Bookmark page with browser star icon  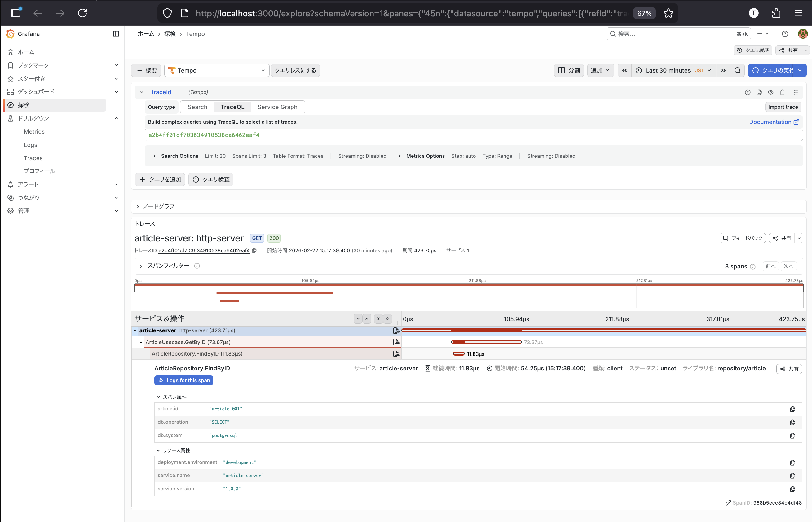(x=668, y=13)
